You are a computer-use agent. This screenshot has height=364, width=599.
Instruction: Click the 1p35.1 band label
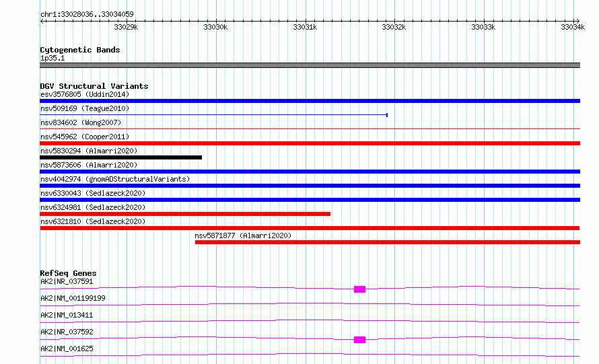(x=52, y=58)
